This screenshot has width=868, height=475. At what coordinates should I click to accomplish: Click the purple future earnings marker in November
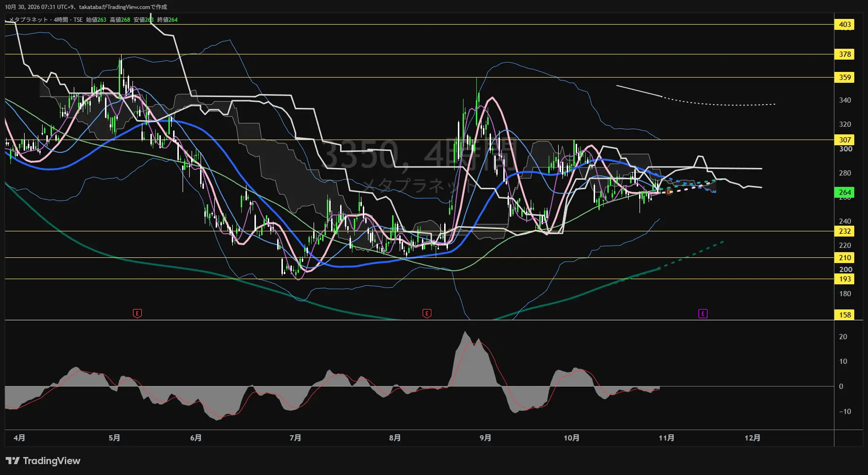703,314
